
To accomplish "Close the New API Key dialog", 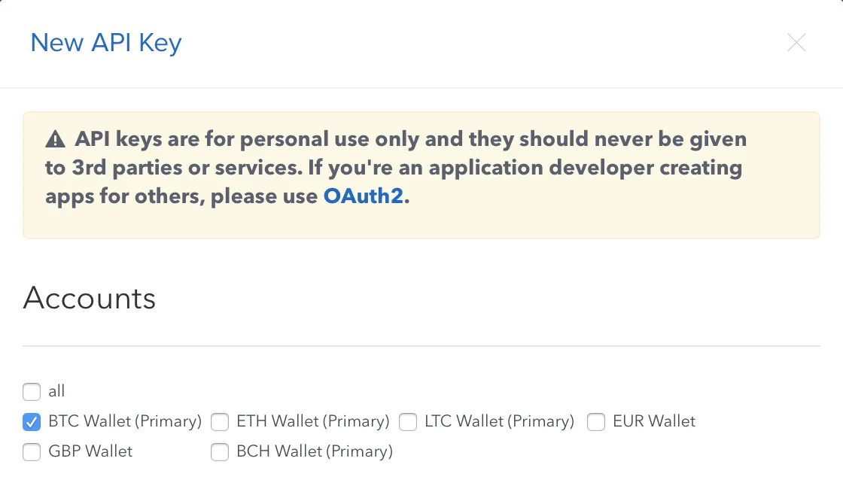I will 796,43.
